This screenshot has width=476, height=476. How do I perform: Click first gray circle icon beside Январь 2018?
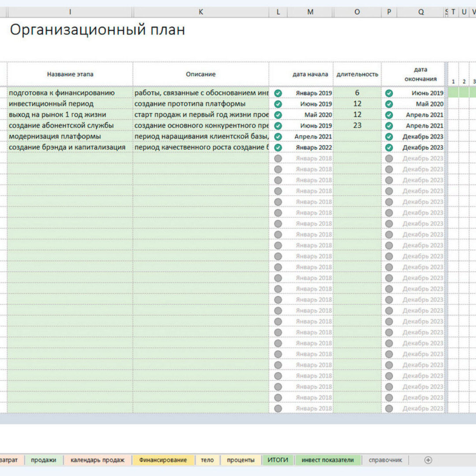(278, 159)
